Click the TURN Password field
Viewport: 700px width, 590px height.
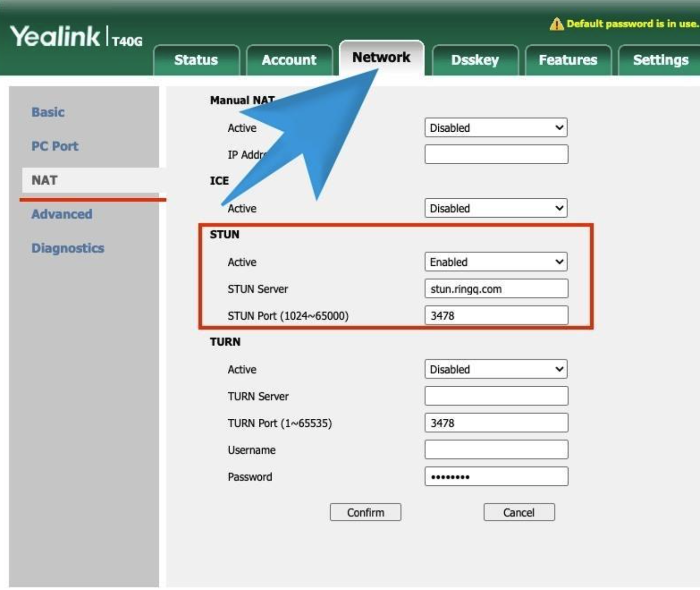[x=496, y=476]
